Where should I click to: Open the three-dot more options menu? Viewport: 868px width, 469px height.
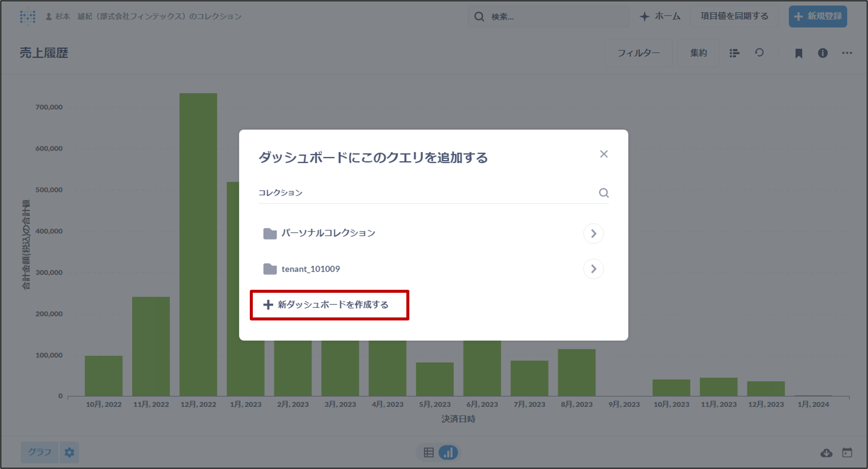847,53
